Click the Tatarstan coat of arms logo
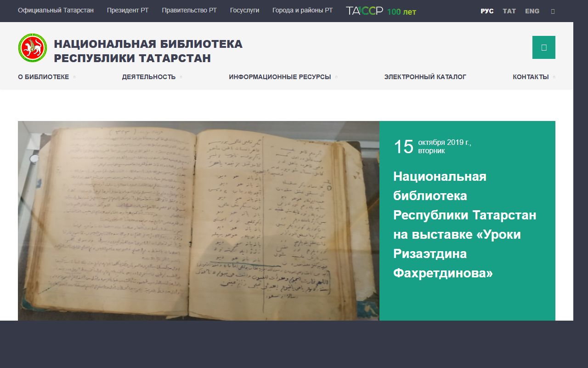Screen dimensions: 588x368 pos(32,48)
